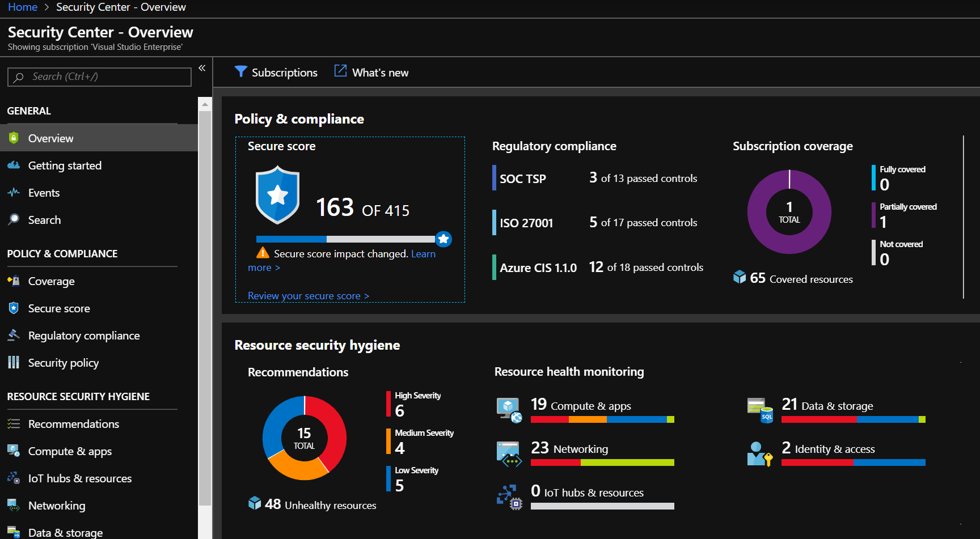Click the secure score progress bar
This screenshot has height=539, width=980.
point(346,239)
